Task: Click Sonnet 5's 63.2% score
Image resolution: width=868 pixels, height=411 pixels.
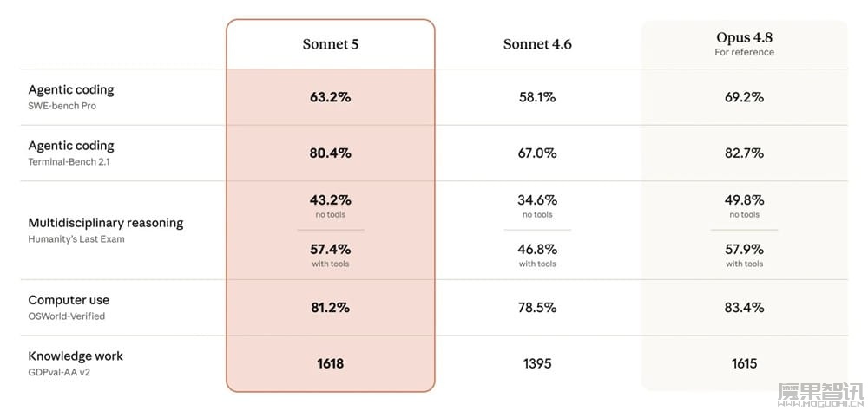Action: click(331, 97)
